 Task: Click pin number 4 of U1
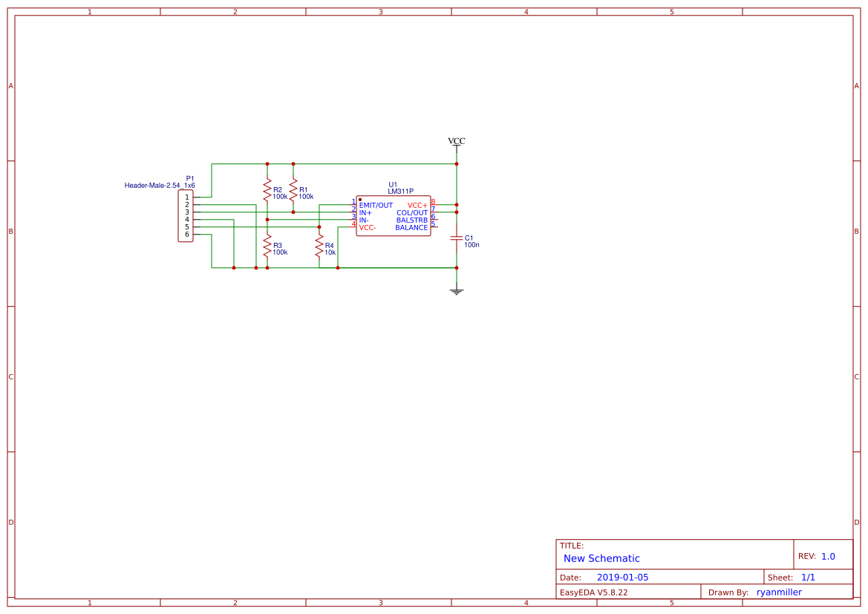pos(353,224)
